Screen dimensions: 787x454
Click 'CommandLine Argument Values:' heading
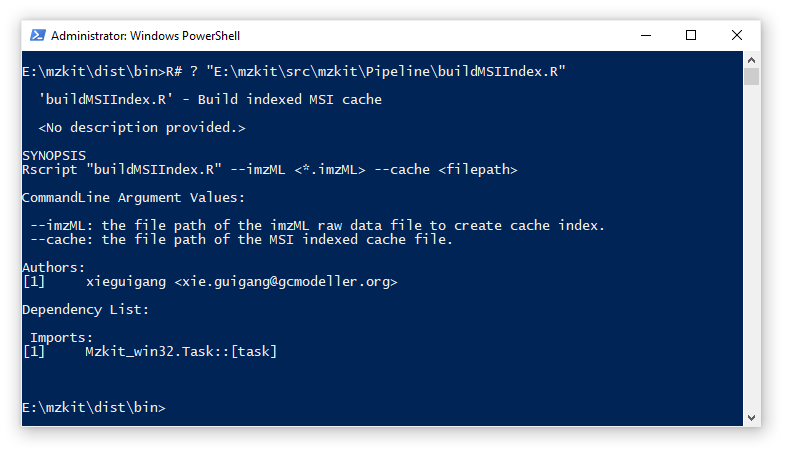point(133,197)
